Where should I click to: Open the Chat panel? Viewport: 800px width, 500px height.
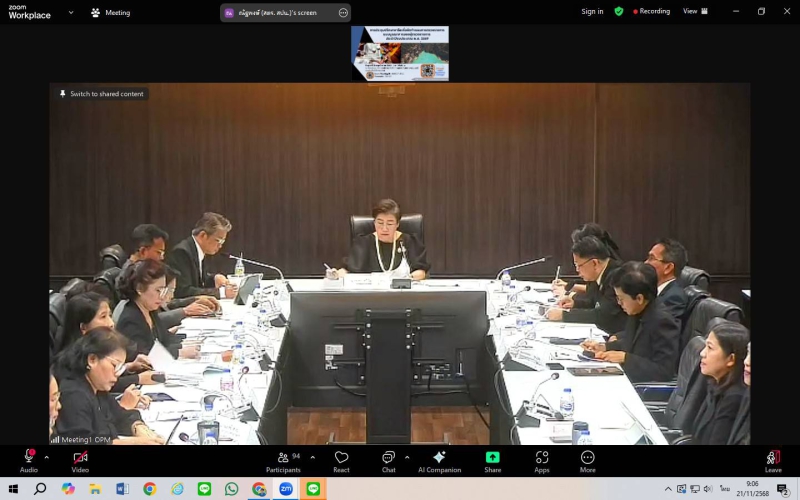[x=388, y=459]
